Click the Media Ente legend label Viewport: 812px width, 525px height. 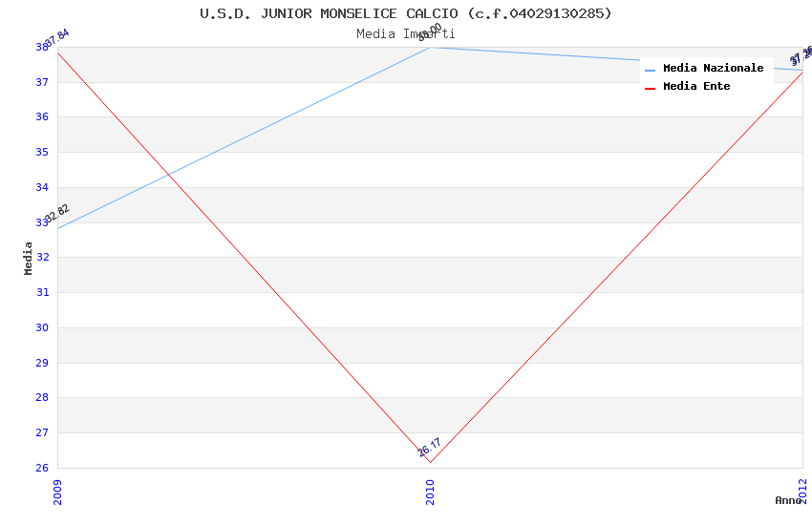point(696,86)
